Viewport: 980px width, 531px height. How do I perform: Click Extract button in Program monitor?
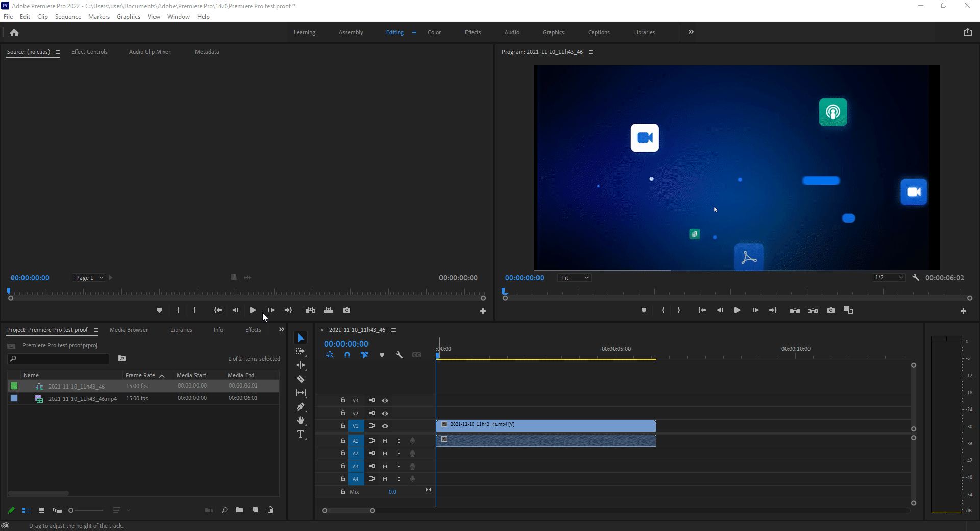813,310
